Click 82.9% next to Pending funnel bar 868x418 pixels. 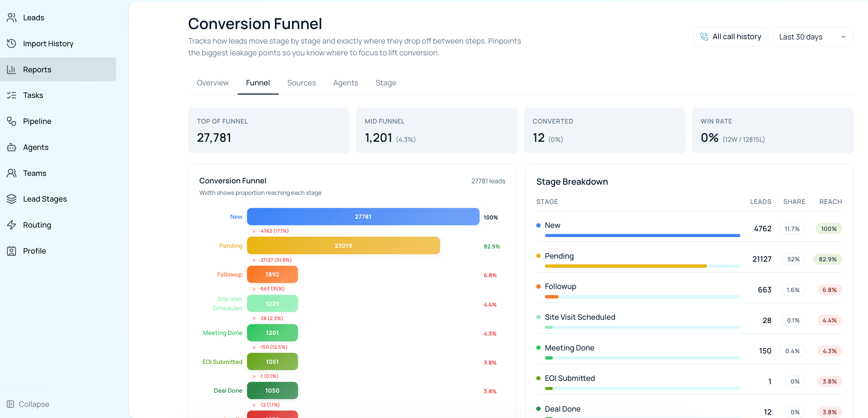(x=492, y=246)
